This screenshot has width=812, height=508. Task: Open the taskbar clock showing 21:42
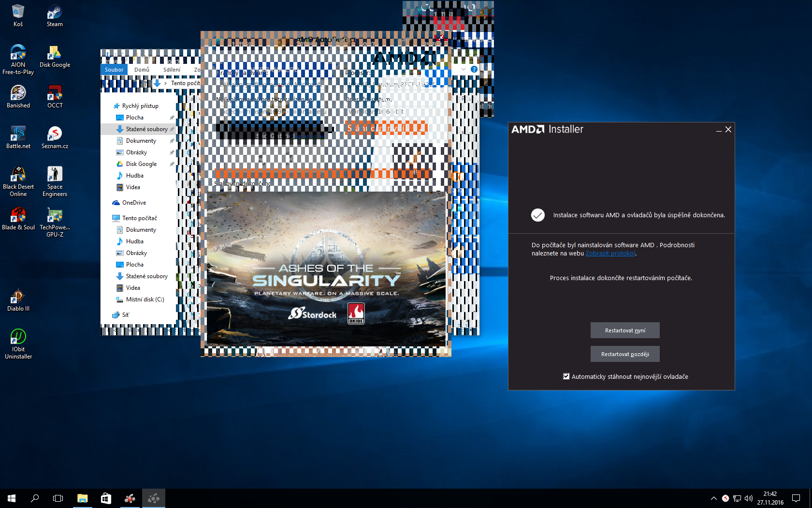(x=770, y=498)
